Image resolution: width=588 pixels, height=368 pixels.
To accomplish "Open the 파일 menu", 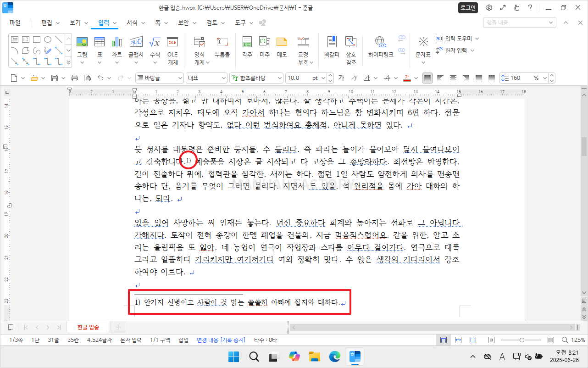I will (x=15, y=22).
